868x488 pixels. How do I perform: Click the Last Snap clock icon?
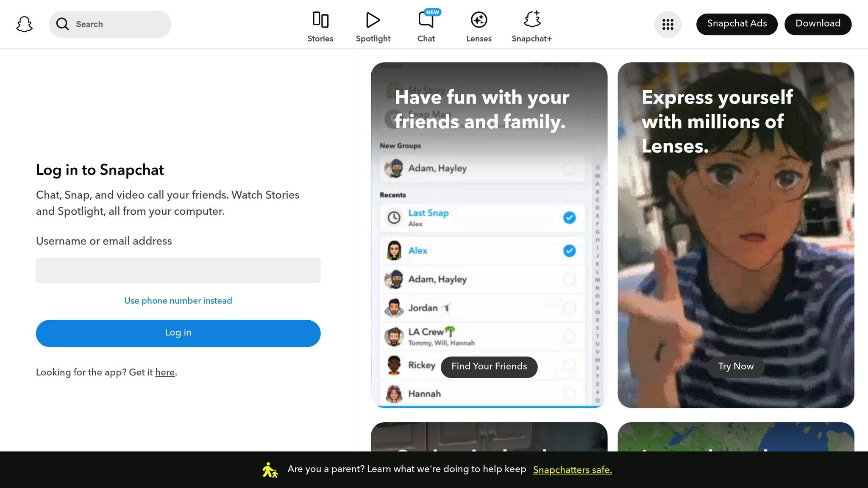point(394,218)
